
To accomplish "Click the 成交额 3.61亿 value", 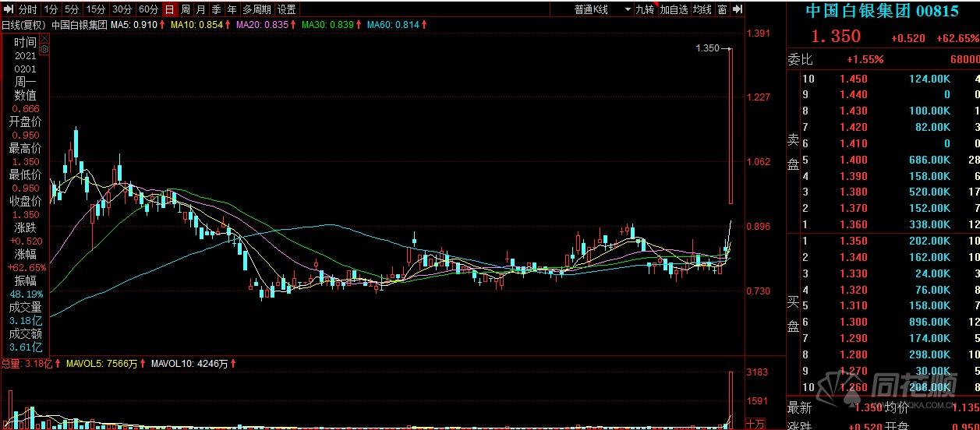I will pos(25,347).
